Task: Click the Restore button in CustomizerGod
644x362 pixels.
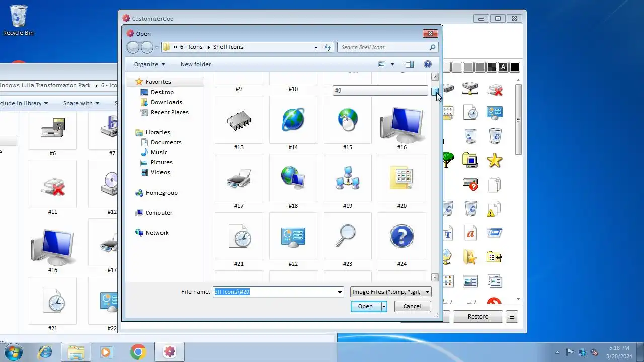Action: click(x=477, y=317)
